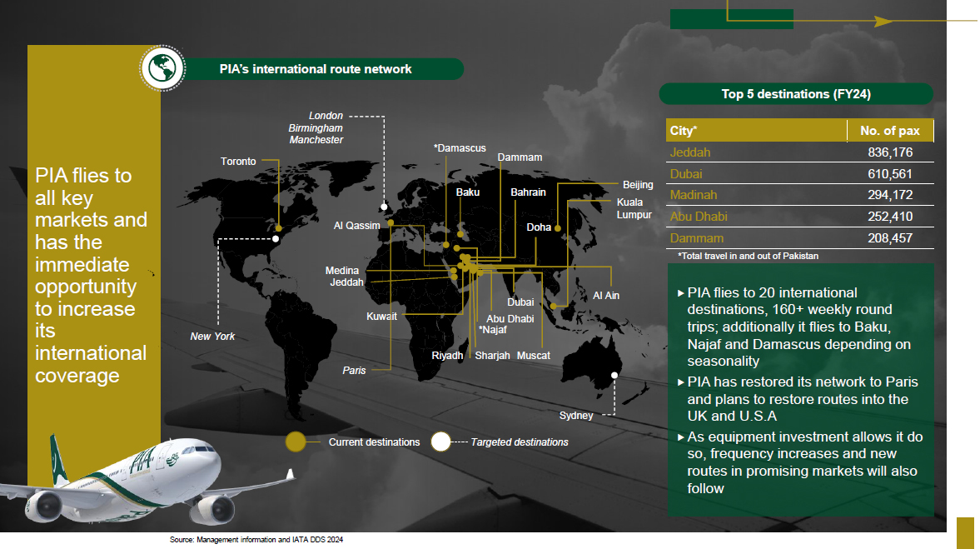Click the Jeddah label on the map
This screenshot has width=980, height=549.
point(346,282)
